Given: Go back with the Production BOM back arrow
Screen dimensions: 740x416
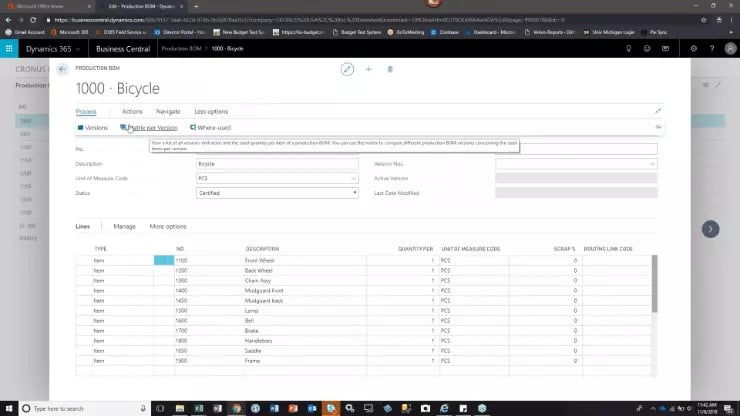Looking at the screenshot, I should point(62,69).
